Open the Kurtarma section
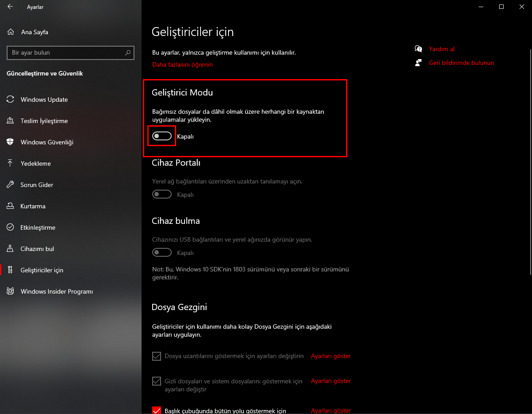532x414 pixels. coord(71,206)
